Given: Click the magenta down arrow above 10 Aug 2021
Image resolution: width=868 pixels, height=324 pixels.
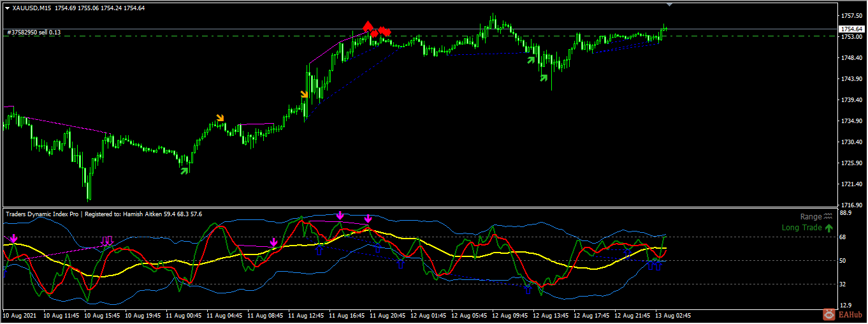Looking at the screenshot, I should point(14,239).
